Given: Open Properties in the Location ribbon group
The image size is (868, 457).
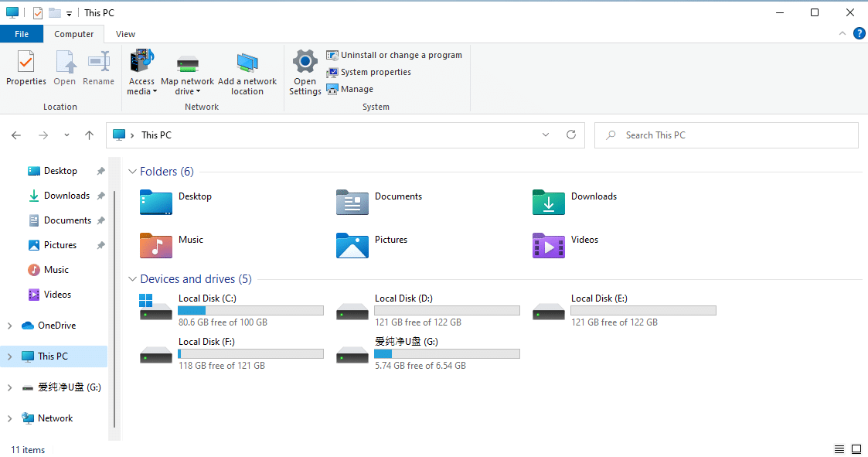Looking at the screenshot, I should point(26,67).
